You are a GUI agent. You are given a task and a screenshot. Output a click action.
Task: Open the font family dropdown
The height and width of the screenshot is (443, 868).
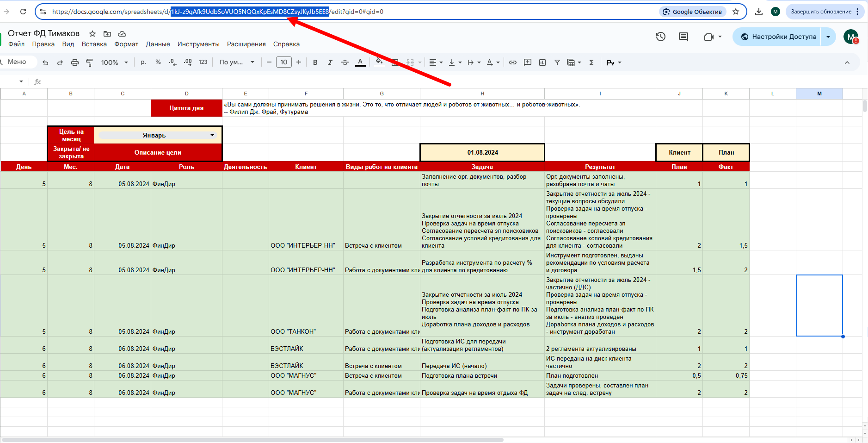237,62
